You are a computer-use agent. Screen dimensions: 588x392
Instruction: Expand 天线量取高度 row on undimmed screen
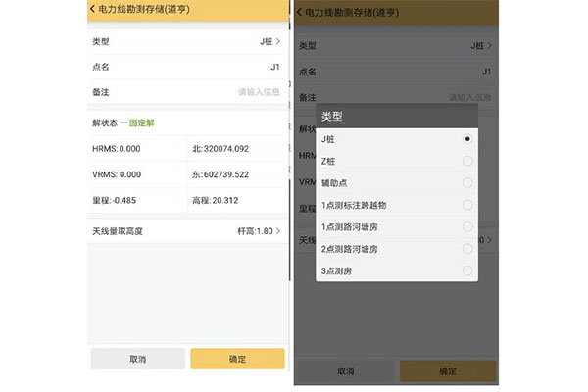186,230
